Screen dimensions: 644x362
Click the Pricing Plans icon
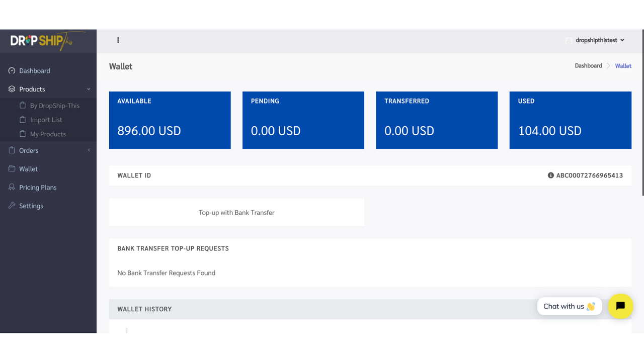pyautogui.click(x=11, y=187)
